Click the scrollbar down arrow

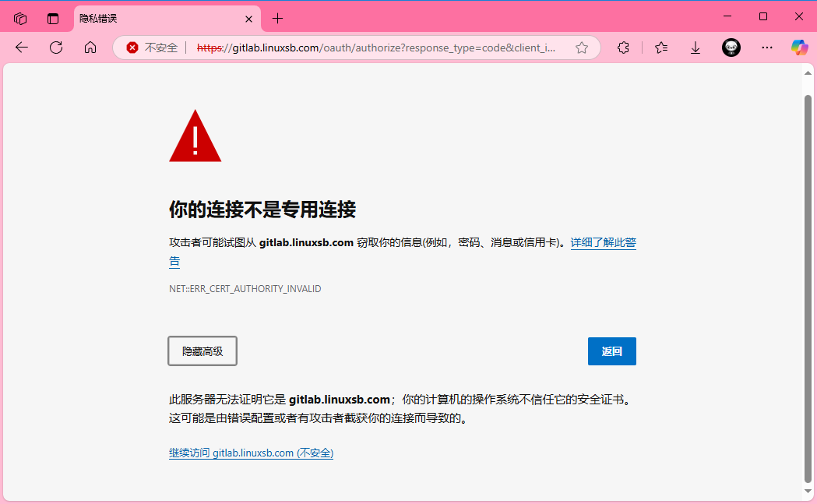click(808, 491)
